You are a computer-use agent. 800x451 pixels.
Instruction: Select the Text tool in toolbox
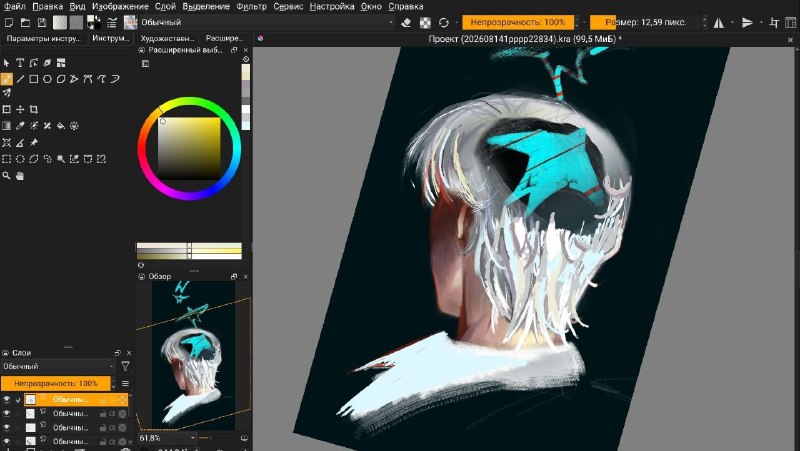click(20, 63)
